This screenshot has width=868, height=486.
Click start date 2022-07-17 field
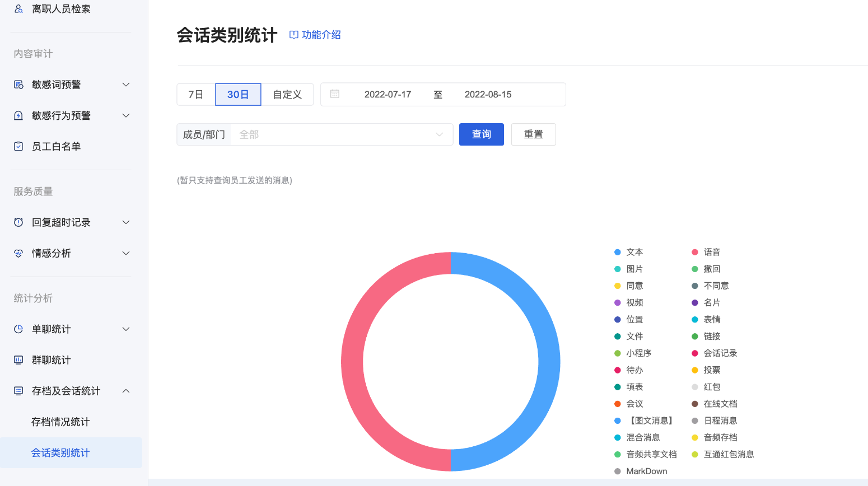click(x=388, y=95)
